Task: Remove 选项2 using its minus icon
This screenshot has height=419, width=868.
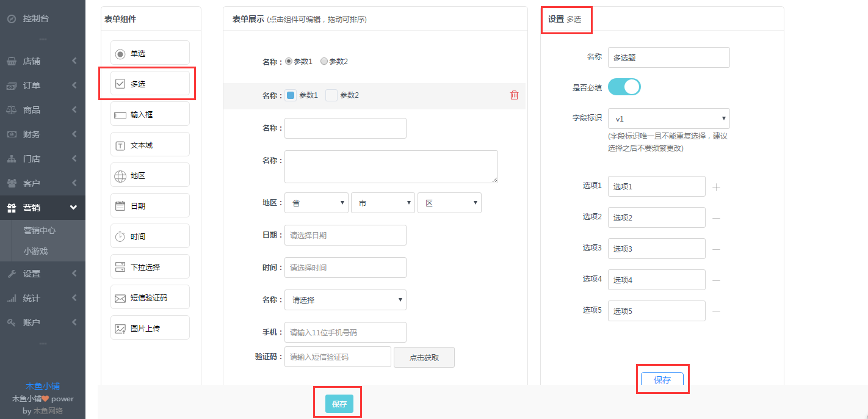Action: [x=716, y=218]
